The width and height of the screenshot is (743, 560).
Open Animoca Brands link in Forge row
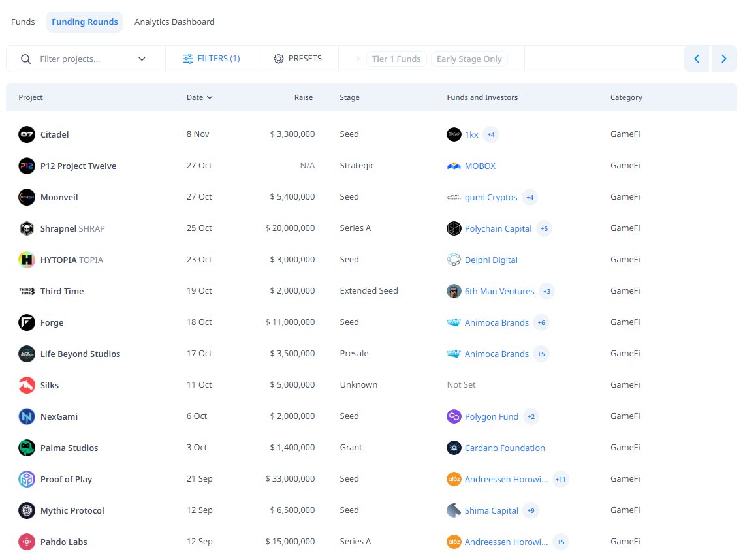[497, 322]
